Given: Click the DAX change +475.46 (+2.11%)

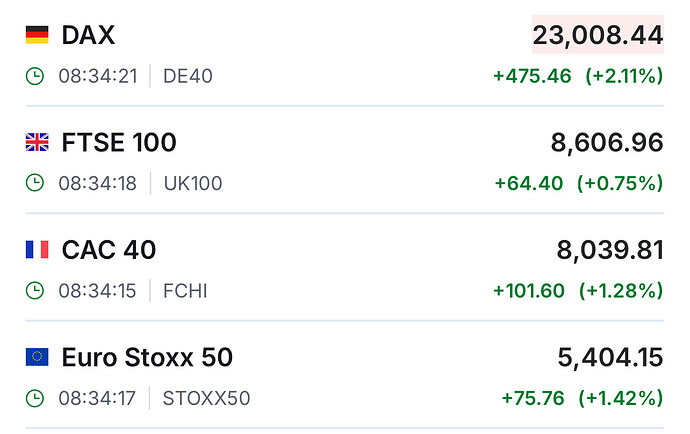Looking at the screenshot, I should (x=578, y=76).
